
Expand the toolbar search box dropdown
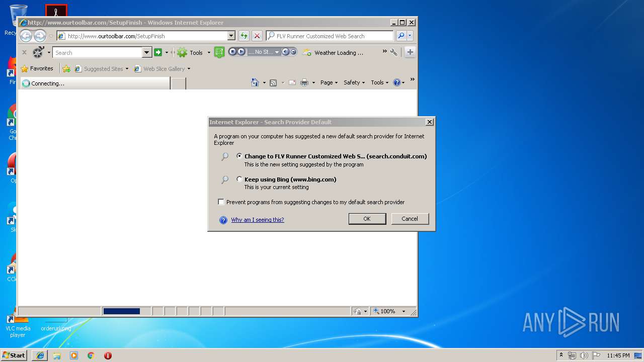pyautogui.click(x=146, y=52)
